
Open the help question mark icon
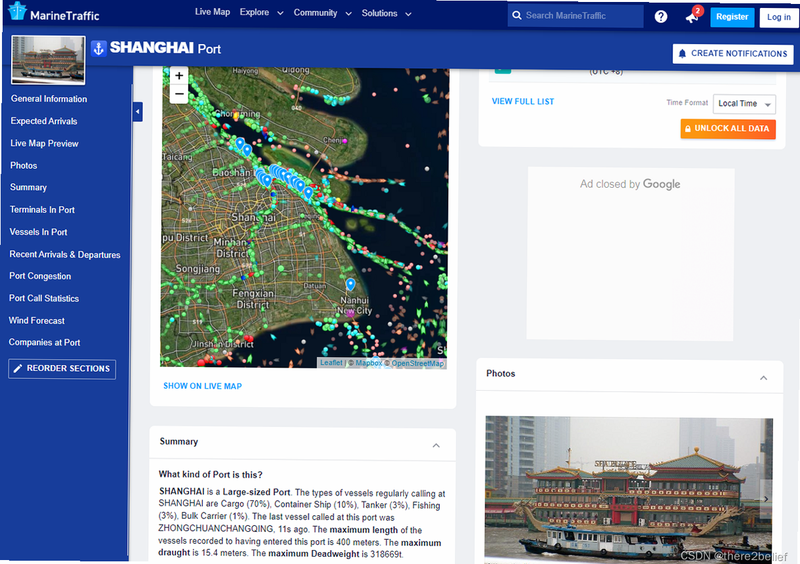coord(661,17)
